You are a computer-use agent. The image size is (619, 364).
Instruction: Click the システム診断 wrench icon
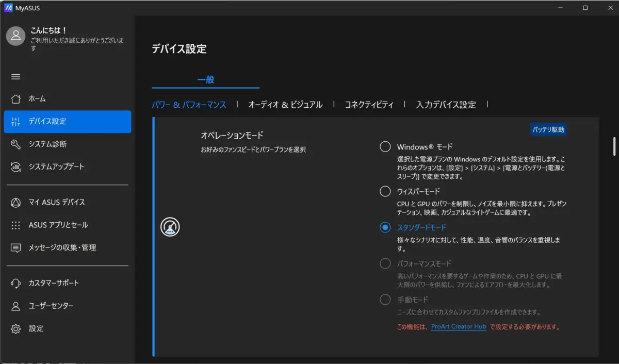[x=16, y=144]
